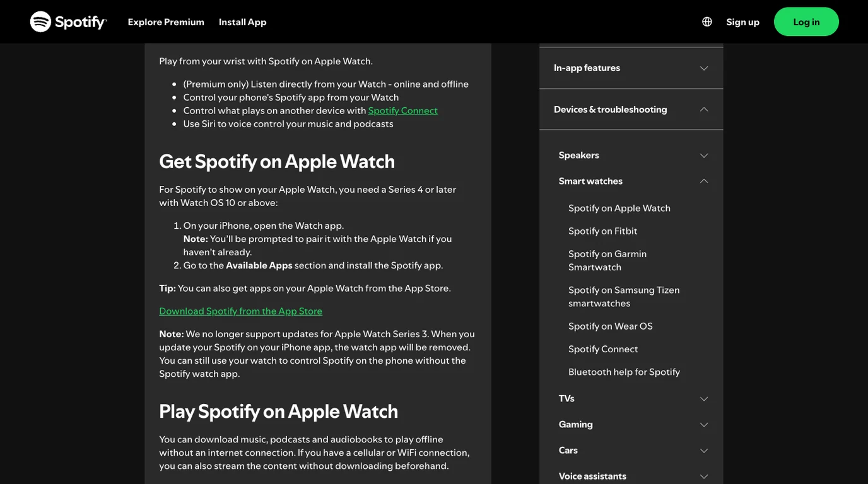Image resolution: width=868 pixels, height=484 pixels.
Task: Click the Sign up link
Action: pos(742,21)
